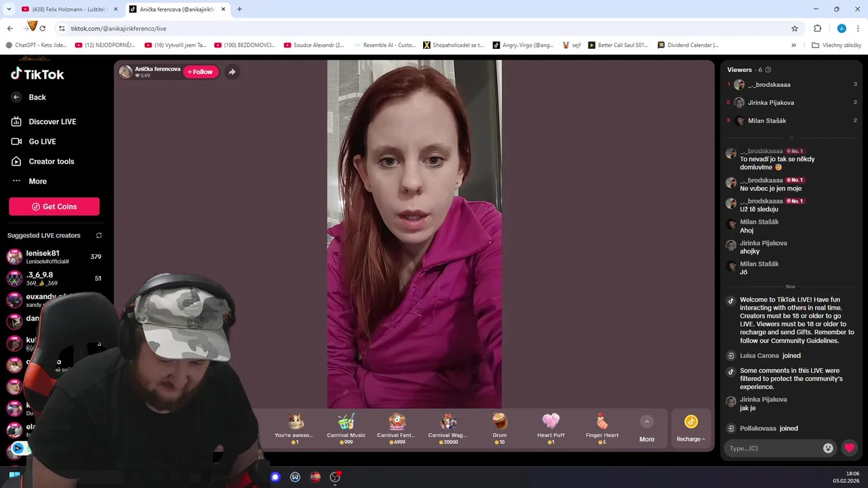The height and width of the screenshot is (488, 868).
Task: View site information icon
Action: (x=62, y=28)
